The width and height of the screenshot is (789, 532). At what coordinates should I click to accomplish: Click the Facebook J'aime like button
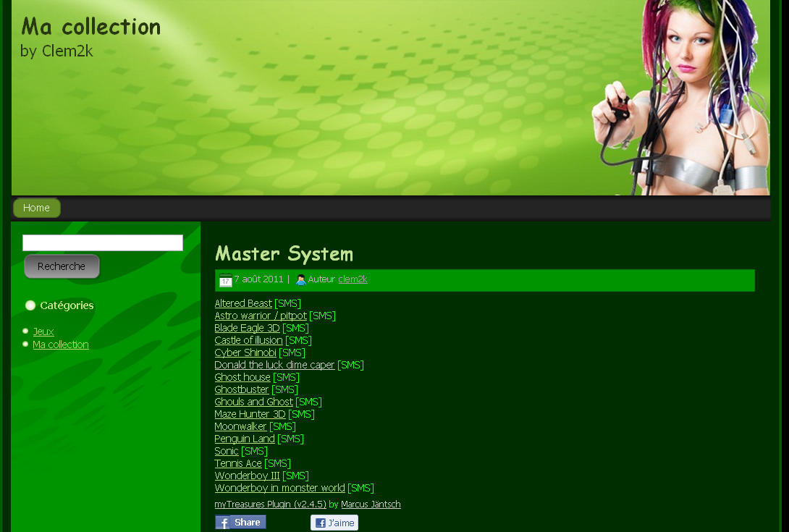coord(334,523)
